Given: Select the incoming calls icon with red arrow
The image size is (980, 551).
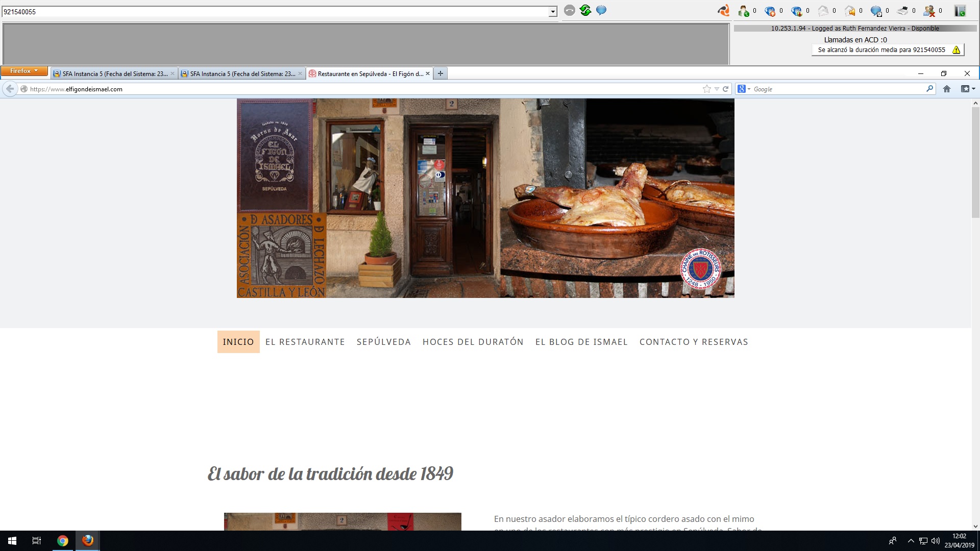Looking at the screenshot, I should pos(796,10).
